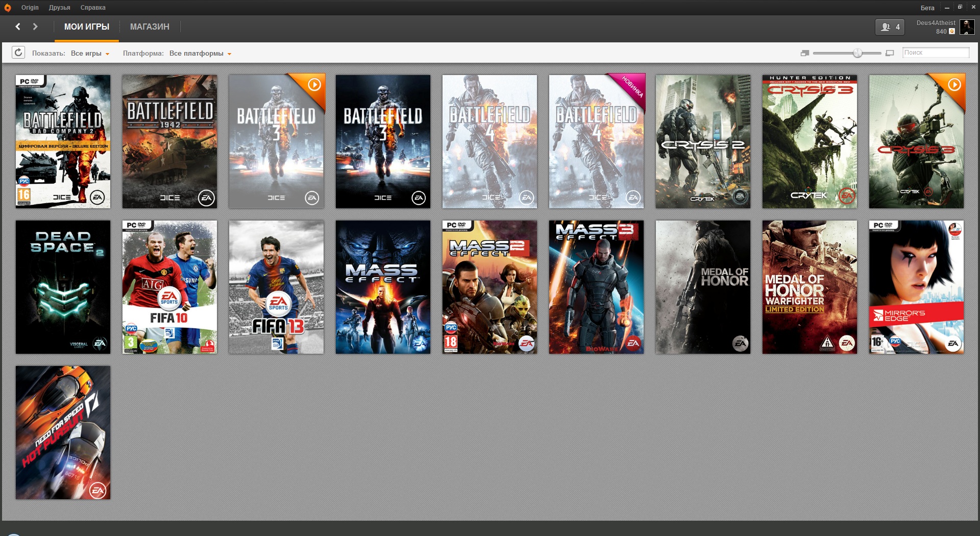Click the Бета label
Image resolution: width=980 pixels, height=536 pixels.
coord(927,8)
